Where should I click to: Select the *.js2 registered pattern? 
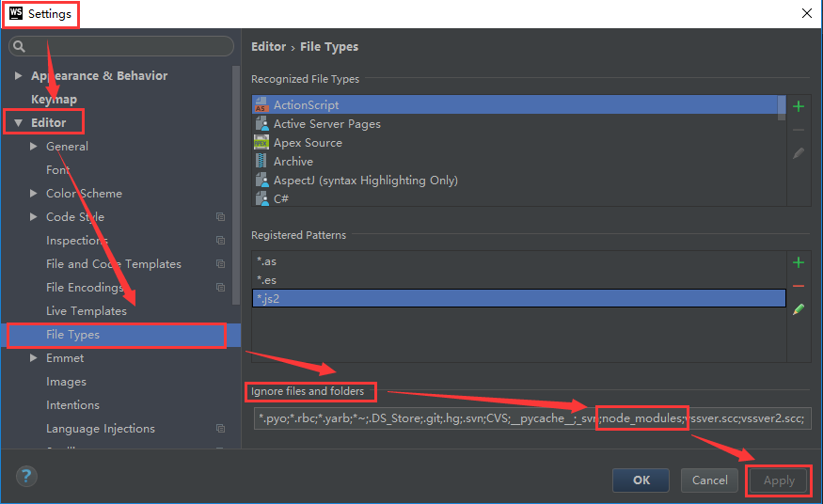(x=518, y=298)
